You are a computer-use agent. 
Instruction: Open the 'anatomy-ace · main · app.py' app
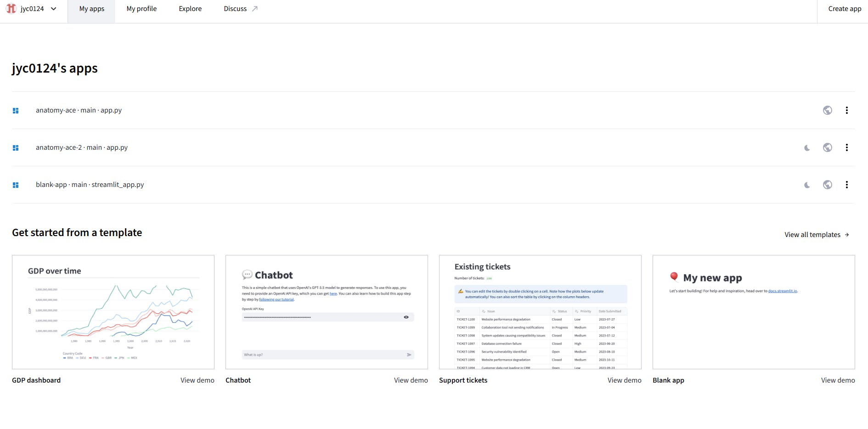[x=79, y=110]
